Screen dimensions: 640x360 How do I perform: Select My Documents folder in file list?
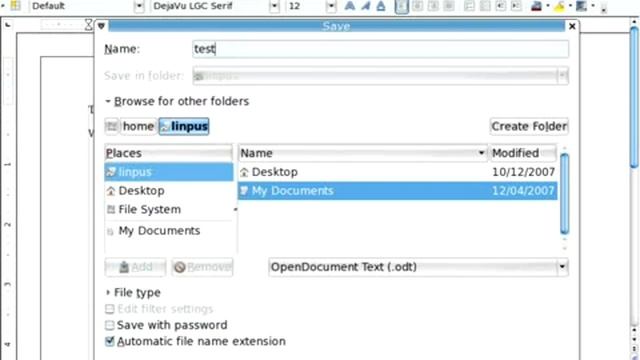click(x=397, y=191)
